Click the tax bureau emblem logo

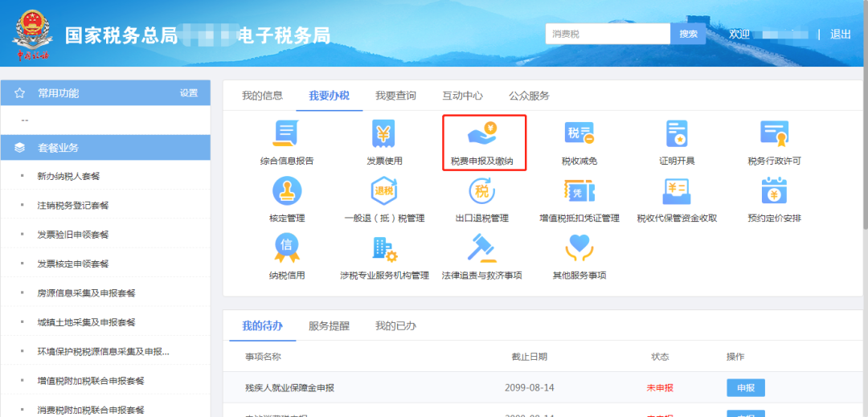click(33, 35)
